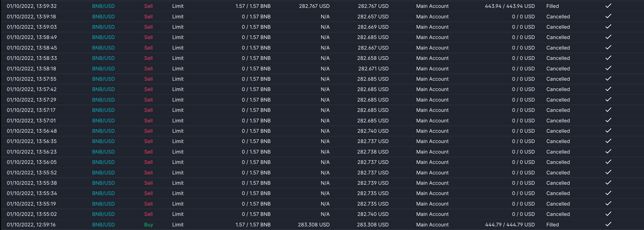
Task: Select Main Account on the 12:59:16 Buy row
Action: pos(432,224)
